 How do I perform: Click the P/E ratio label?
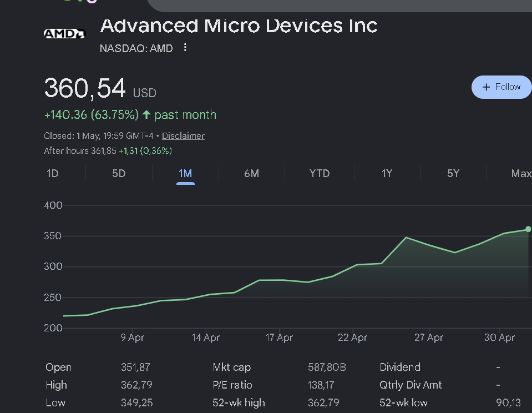pyautogui.click(x=232, y=385)
